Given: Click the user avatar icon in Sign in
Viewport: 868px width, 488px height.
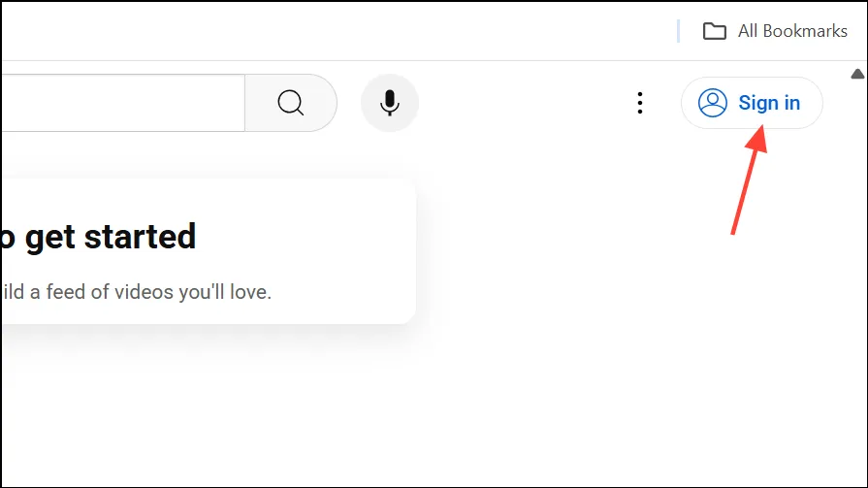Looking at the screenshot, I should coord(713,103).
